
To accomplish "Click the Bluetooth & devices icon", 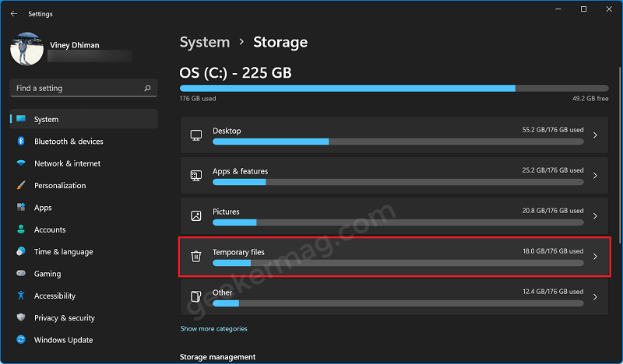I will [x=21, y=142].
